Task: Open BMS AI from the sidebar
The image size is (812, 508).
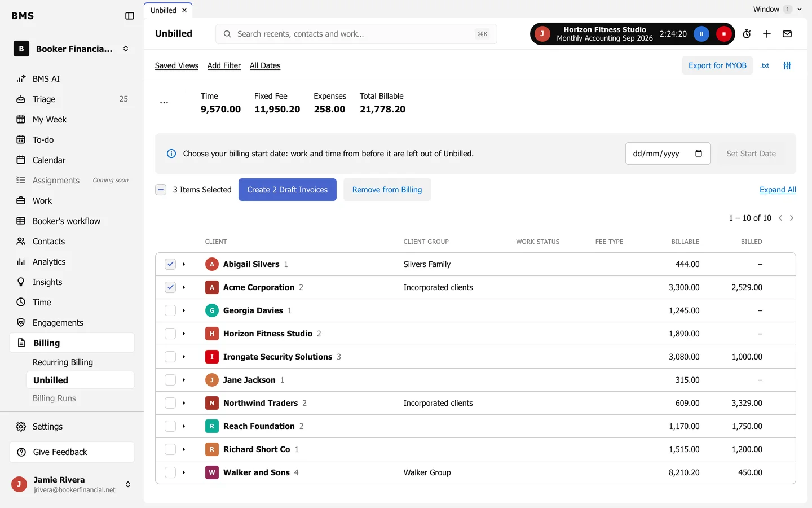Action: click(x=72, y=79)
